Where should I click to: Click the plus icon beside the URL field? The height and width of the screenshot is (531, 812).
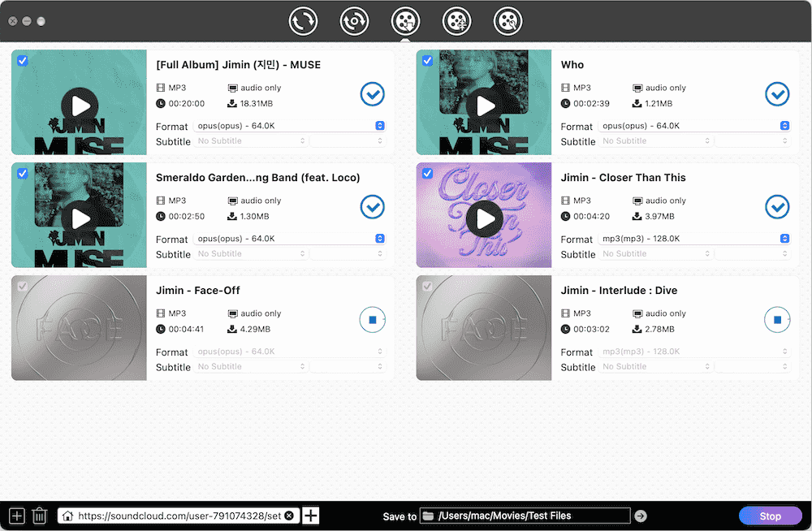pyautogui.click(x=310, y=515)
